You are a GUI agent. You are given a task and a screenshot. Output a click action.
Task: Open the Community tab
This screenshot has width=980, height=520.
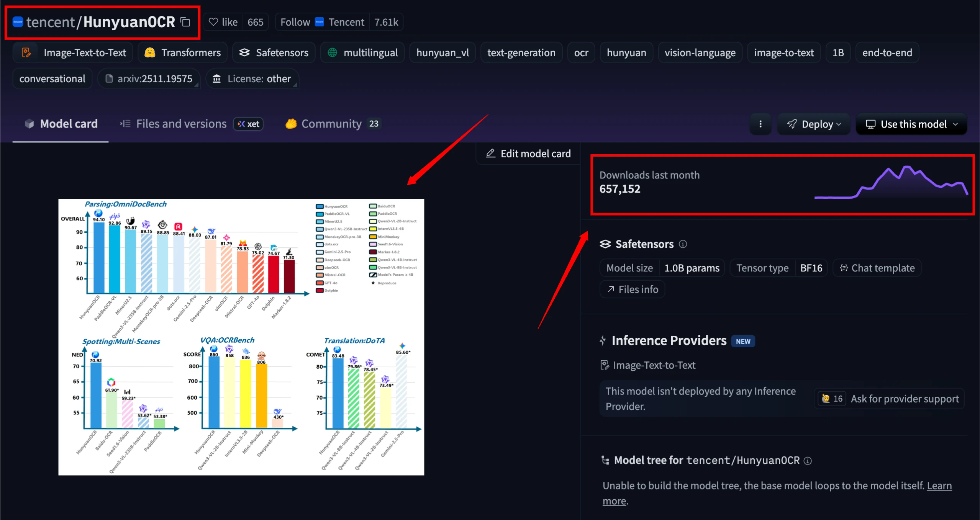tap(331, 124)
